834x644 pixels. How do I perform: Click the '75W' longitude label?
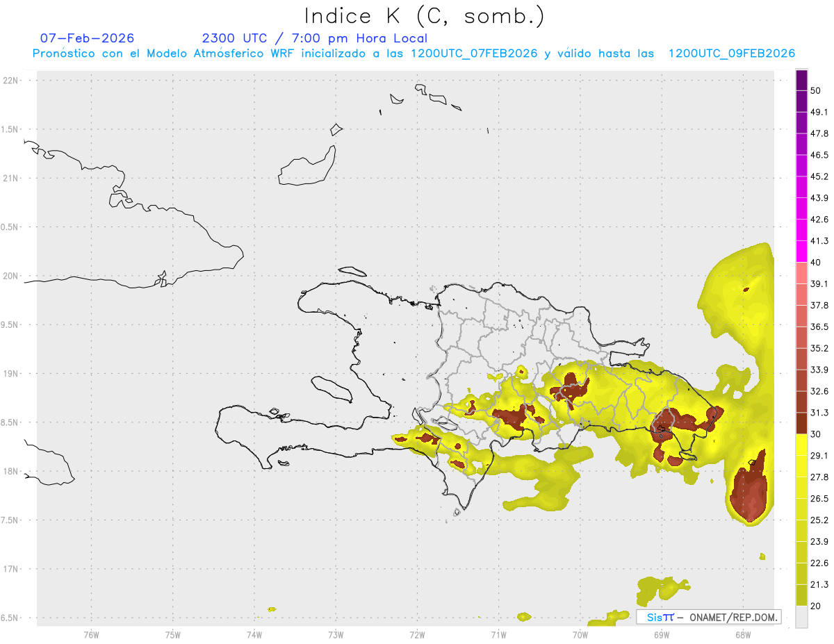coord(173,634)
